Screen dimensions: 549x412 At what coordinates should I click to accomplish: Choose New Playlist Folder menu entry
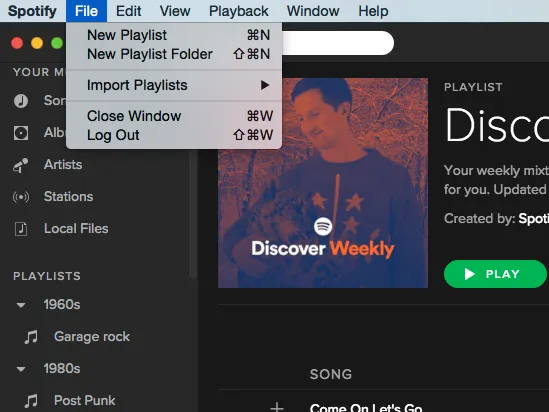[x=174, y=54]
